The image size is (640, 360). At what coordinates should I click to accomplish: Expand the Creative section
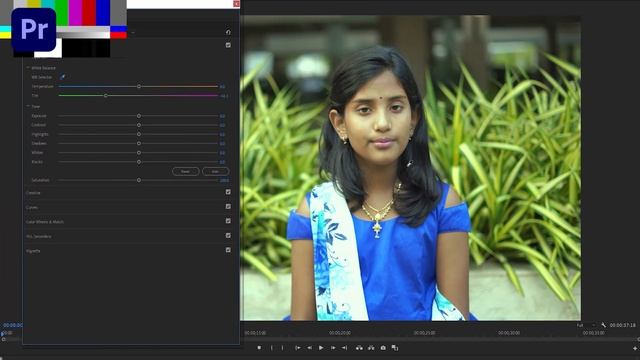click(33, 193)
